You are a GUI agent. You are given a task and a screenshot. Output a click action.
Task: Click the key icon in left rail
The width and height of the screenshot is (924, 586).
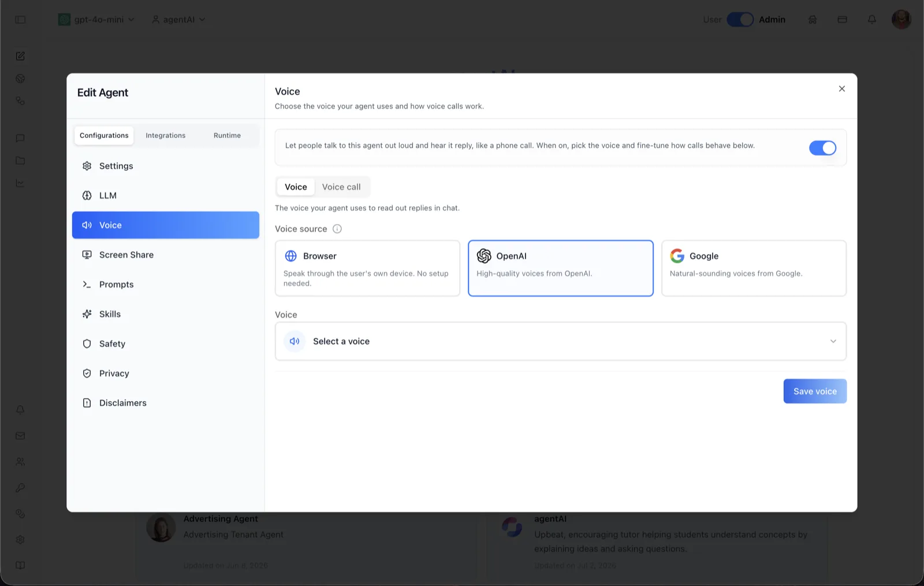pyautogui.click(x=20, y=488)
